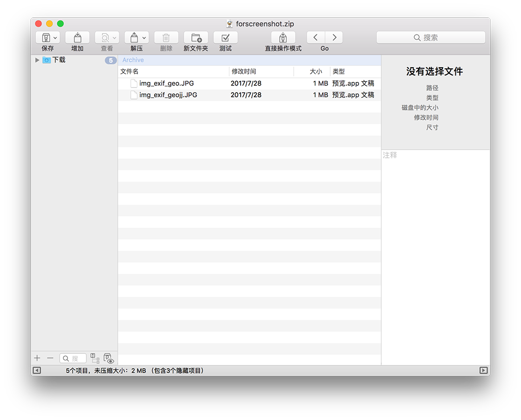
Task: Sort by 文件名 column
Action: point(174,71)
